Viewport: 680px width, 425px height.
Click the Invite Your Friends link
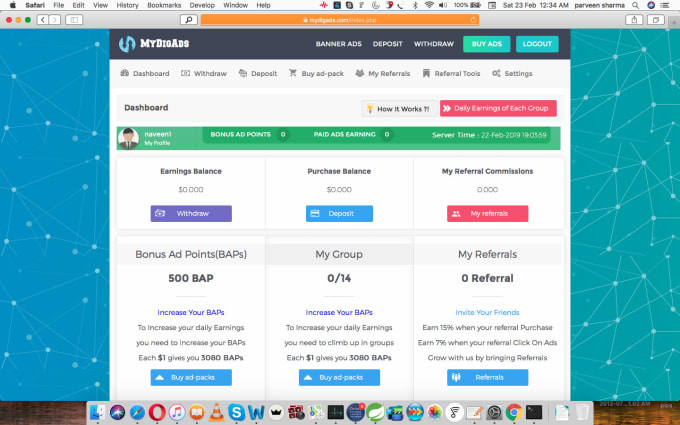pos(487,312)
